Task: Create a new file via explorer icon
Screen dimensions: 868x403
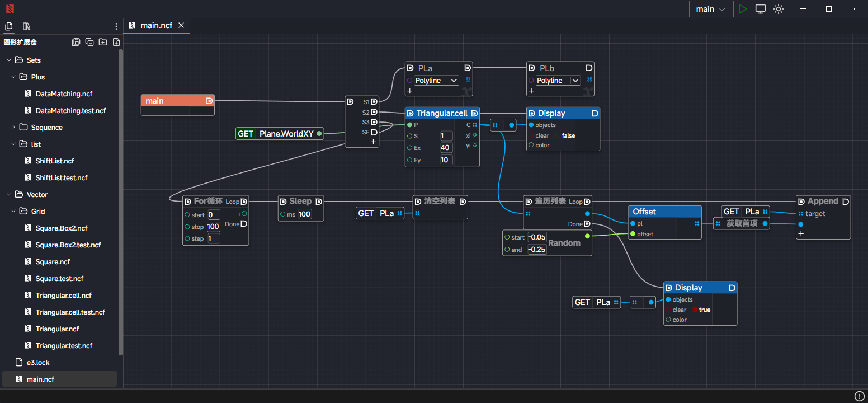Action: coord(116,42)
